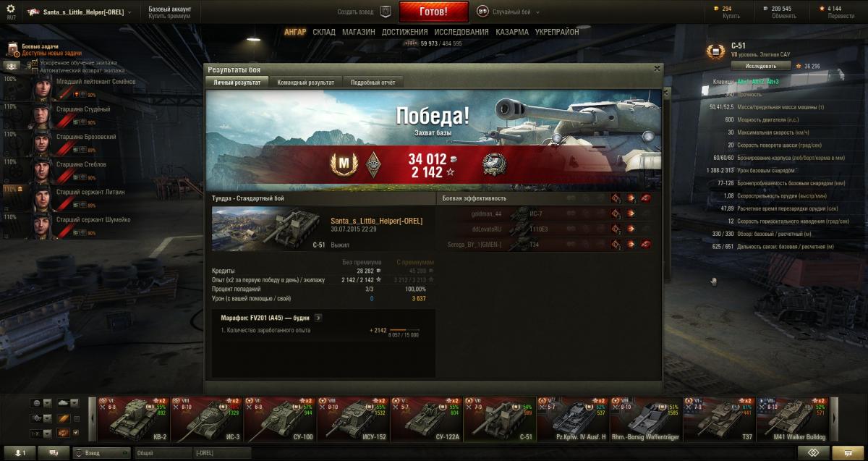Open the contacts list icon button

[x=18, y=453]
